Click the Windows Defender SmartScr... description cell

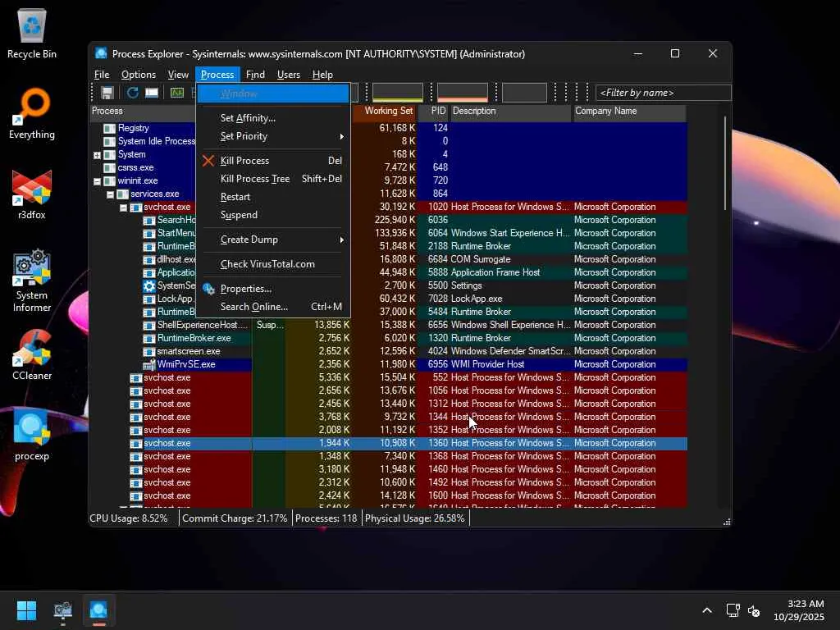(510, 351)
